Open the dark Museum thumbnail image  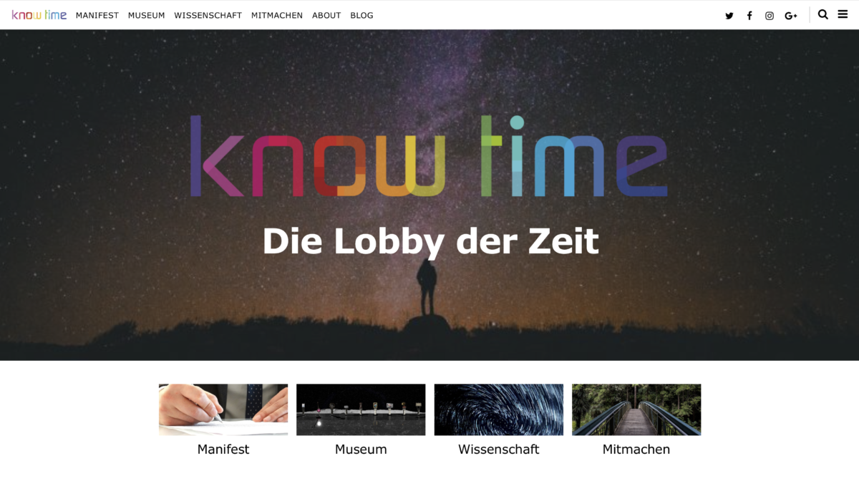coord(361,409)
